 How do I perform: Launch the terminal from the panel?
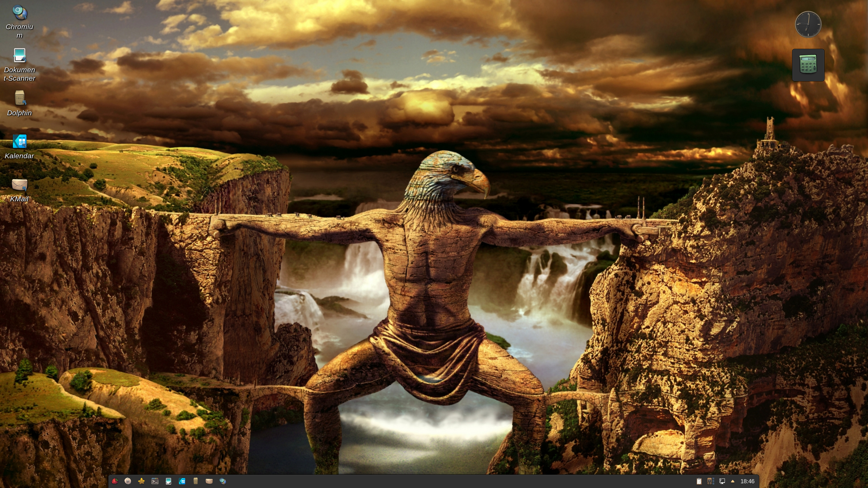tap(155, 481)
